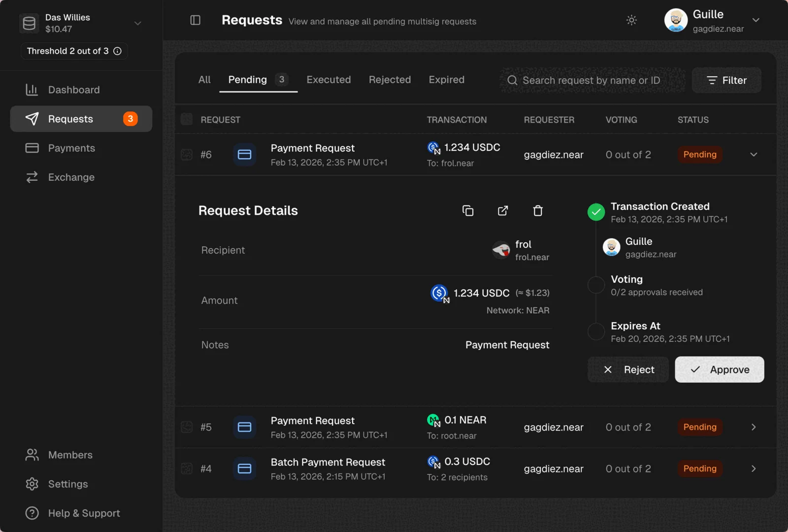Select the All tab
The image size is (788, 532).
204,80
